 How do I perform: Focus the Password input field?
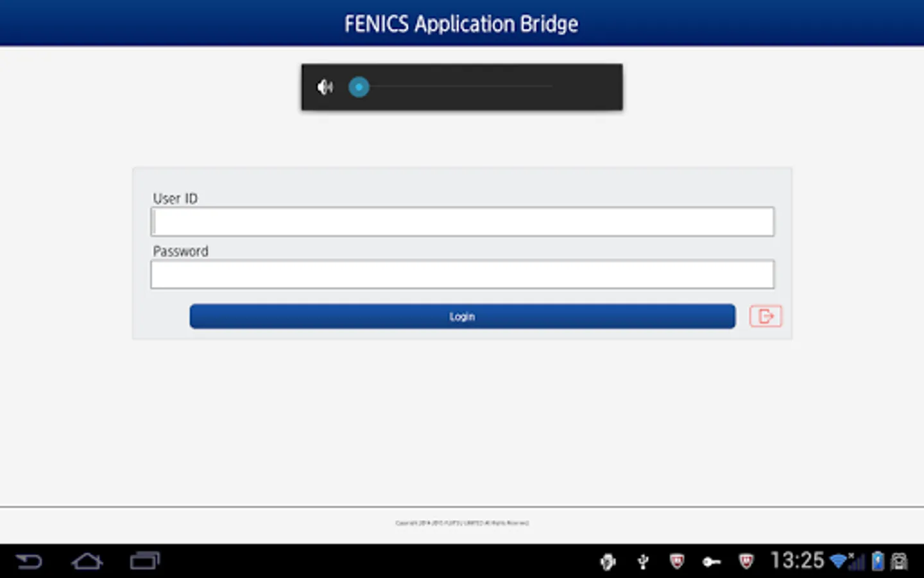point(462,274)
